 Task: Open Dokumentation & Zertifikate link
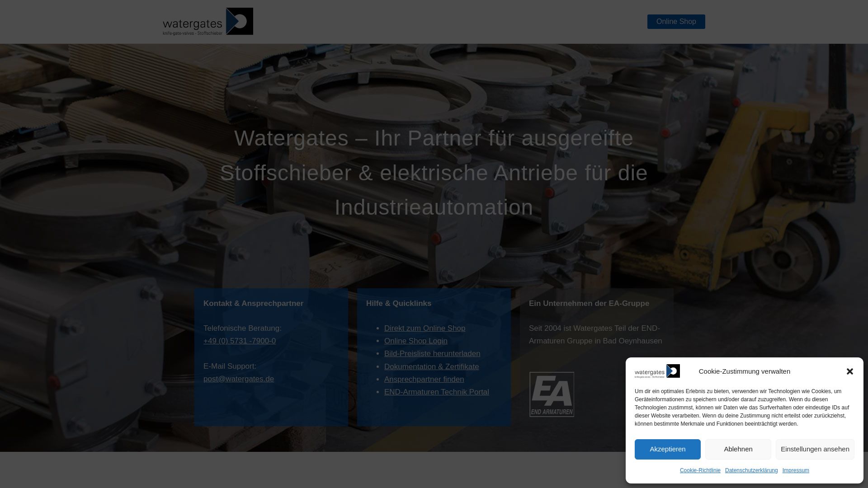(431, 367)
